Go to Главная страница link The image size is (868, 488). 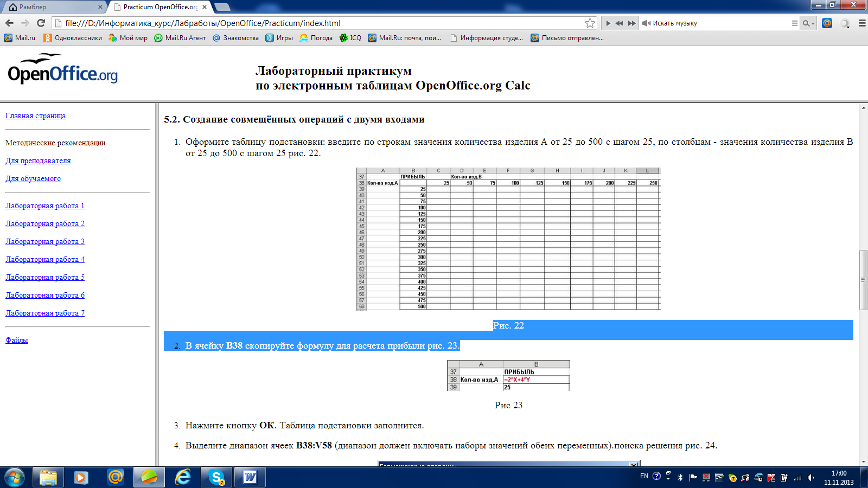[35, 115]
